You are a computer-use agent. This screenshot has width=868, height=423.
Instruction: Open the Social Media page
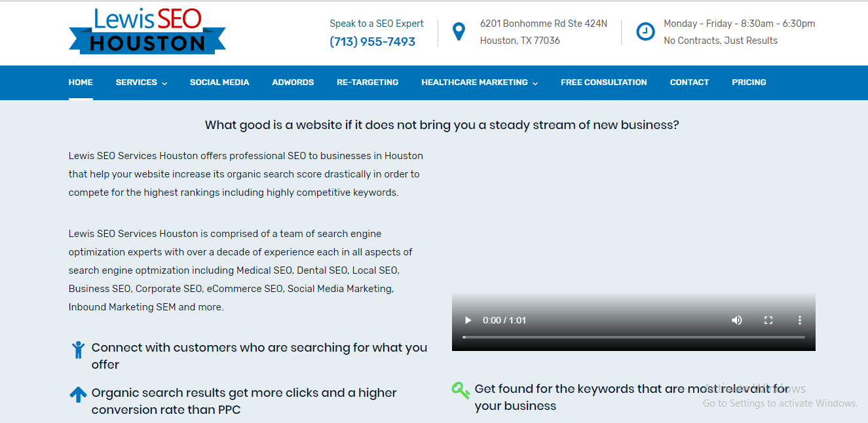219,83
